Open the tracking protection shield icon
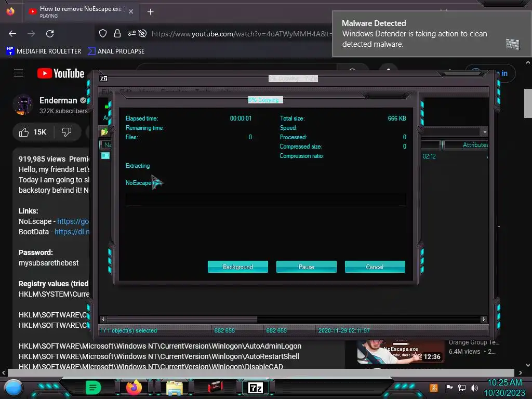Image resolution: width=532 pixels, height=399 pixels. 103,33
